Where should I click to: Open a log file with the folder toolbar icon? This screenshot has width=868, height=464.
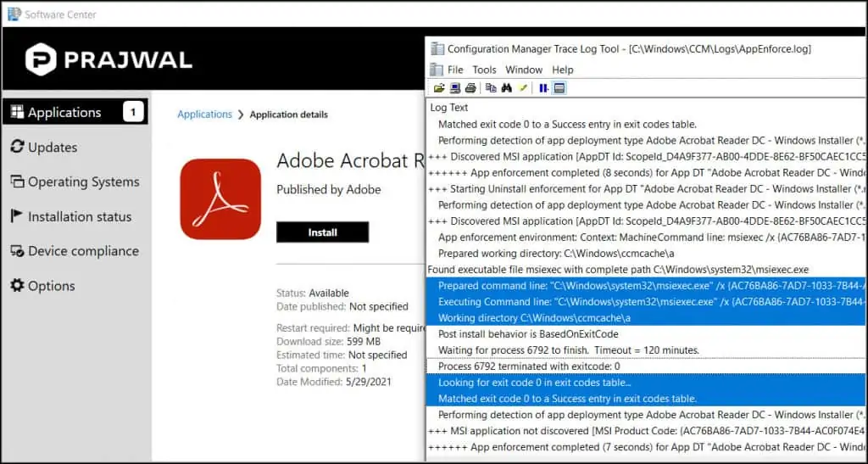click(439, 88)
